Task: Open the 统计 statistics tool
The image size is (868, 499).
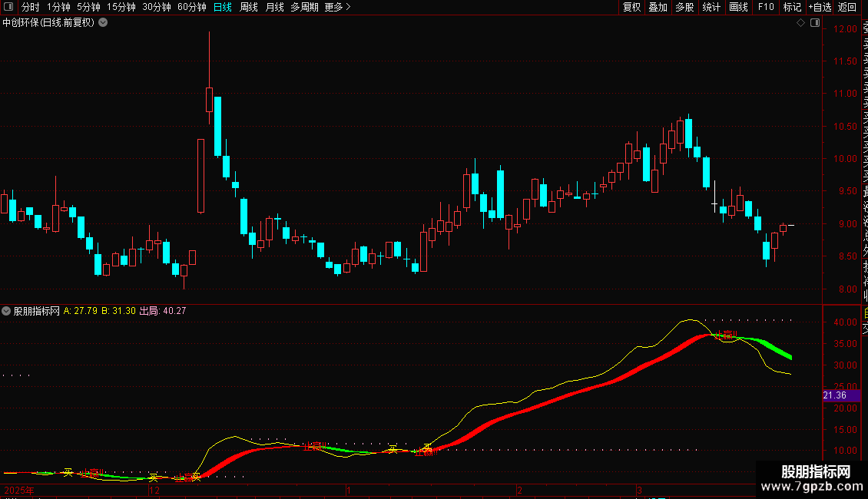Action: coord(711,7)
